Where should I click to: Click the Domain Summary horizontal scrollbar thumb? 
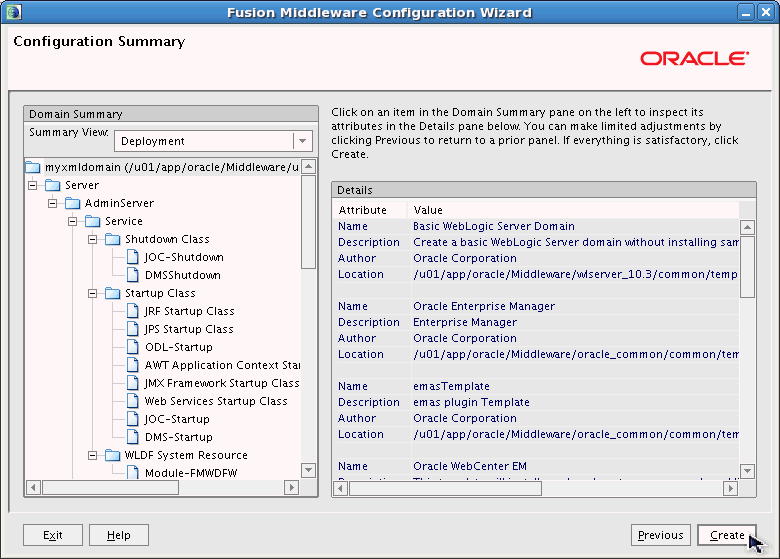pyautogui.click(x=110, y=487)
